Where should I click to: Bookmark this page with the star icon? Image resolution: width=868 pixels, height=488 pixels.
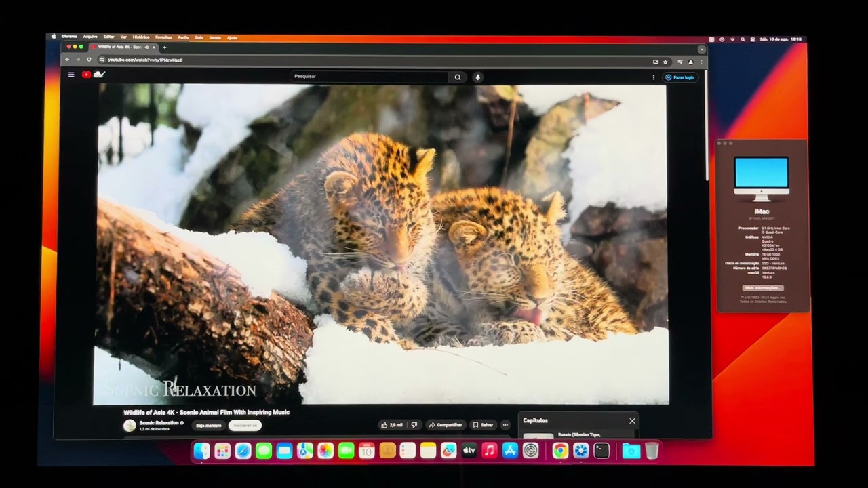click(665, 62)
